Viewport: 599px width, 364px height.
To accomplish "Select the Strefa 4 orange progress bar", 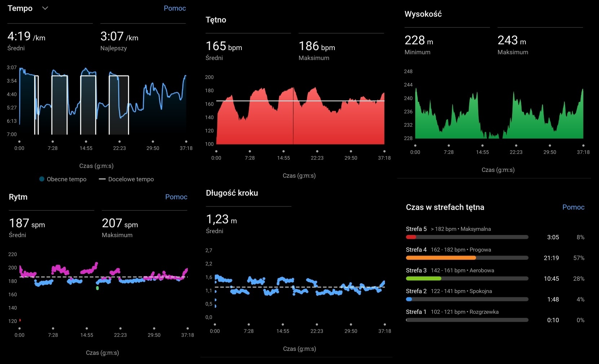I will coord(467,258).
